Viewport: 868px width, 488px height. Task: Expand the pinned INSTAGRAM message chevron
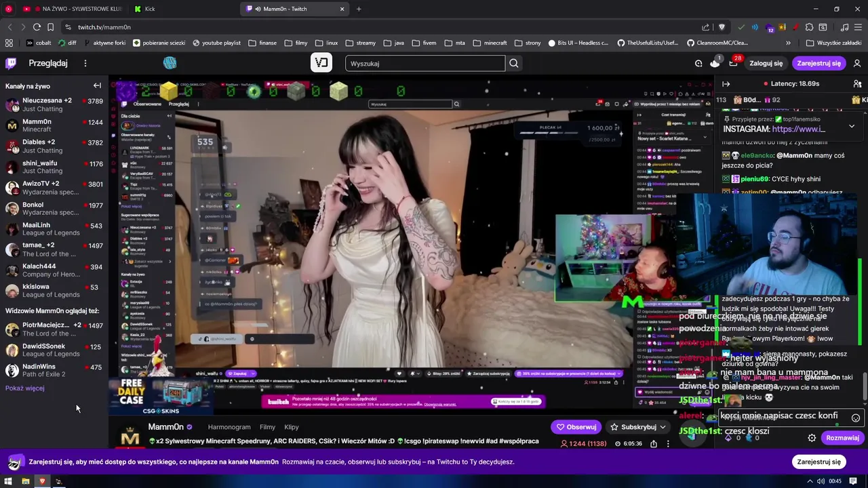pyautogui.click(x=852, y=126)
